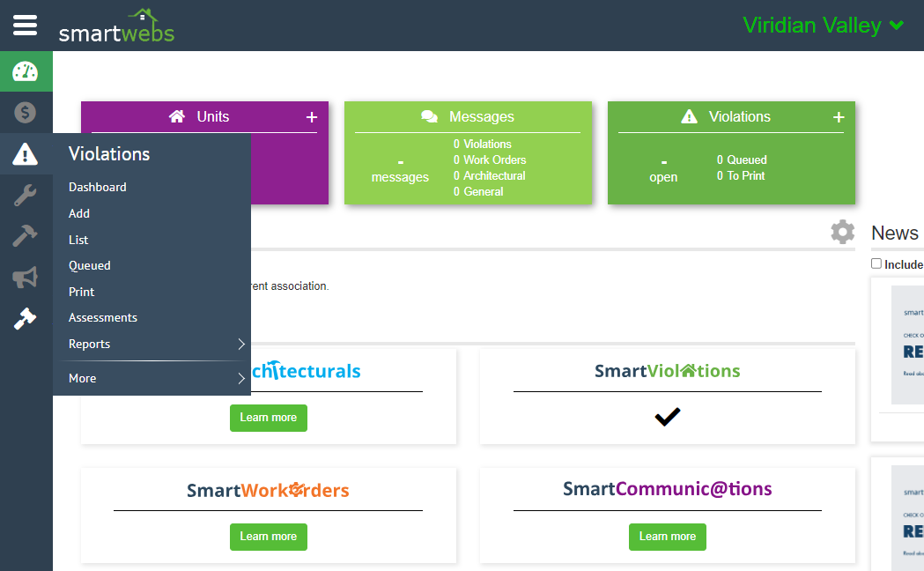Click the warning icon in Violations card
Screen dimensions: 924x571
[x=689, y=116]
